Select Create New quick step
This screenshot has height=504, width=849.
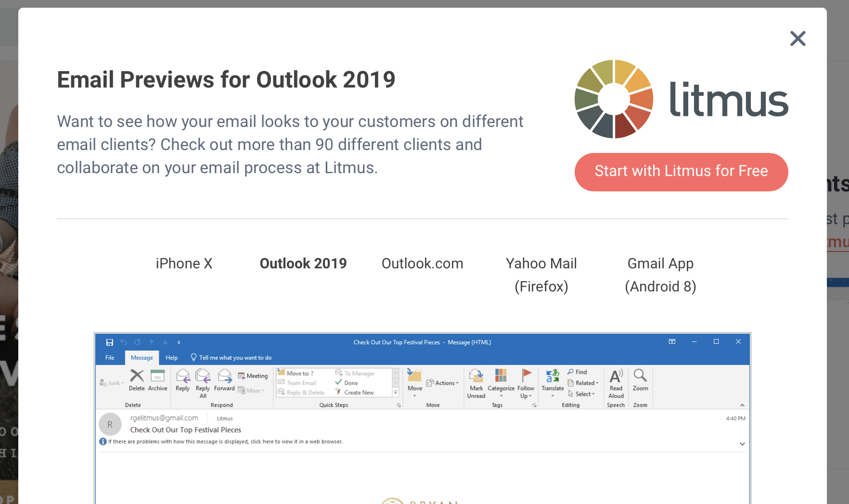[355, 392]
